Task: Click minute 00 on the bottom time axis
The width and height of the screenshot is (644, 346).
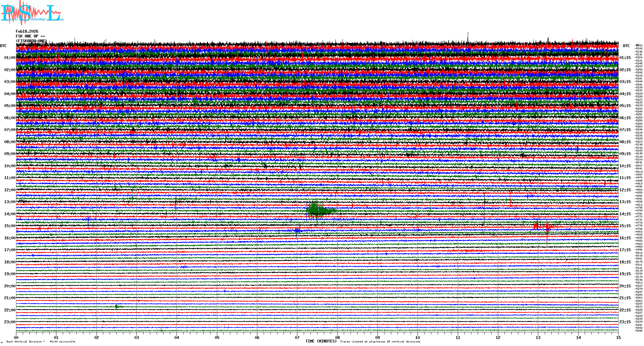Action: pos(16,338)
